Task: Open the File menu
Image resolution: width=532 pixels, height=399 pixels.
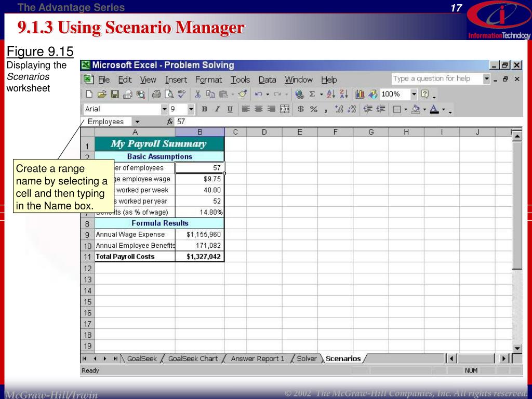Action: click(104, 79)
